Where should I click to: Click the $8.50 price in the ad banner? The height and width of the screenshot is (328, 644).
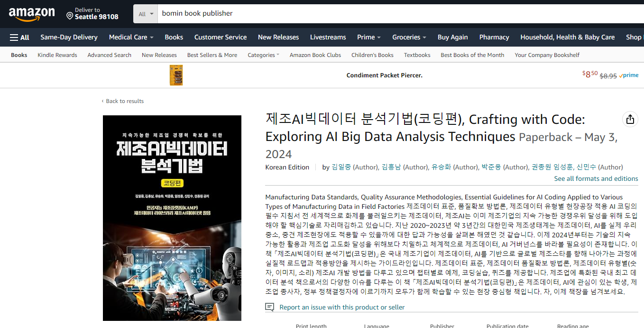click(x=590, y=75)
